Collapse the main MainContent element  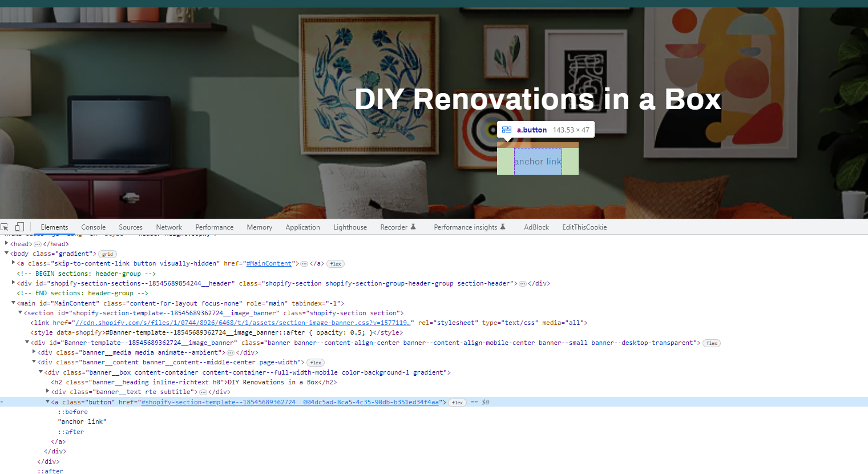click(x=13, y=303)
